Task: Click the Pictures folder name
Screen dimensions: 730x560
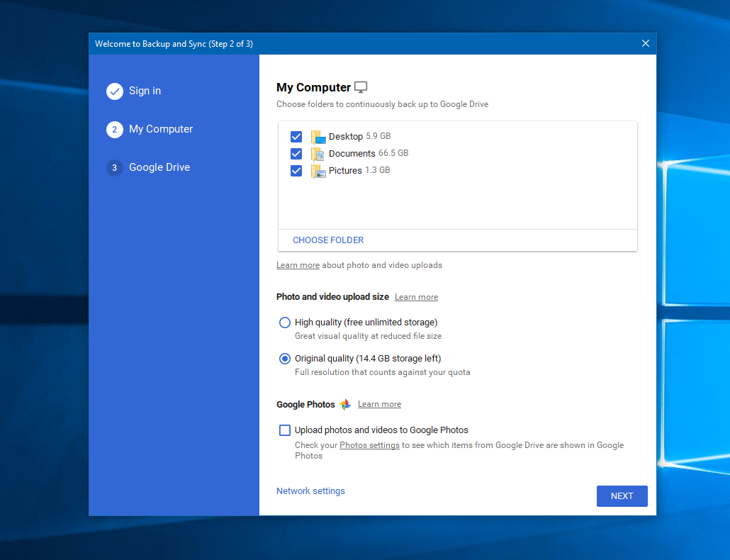Action: click(x=345, y=170)
